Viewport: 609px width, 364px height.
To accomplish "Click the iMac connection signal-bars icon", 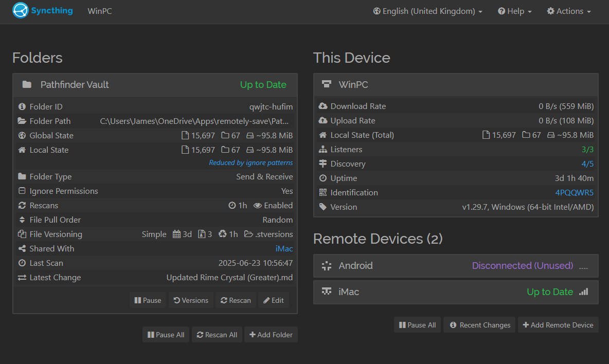I will (583, 292).
